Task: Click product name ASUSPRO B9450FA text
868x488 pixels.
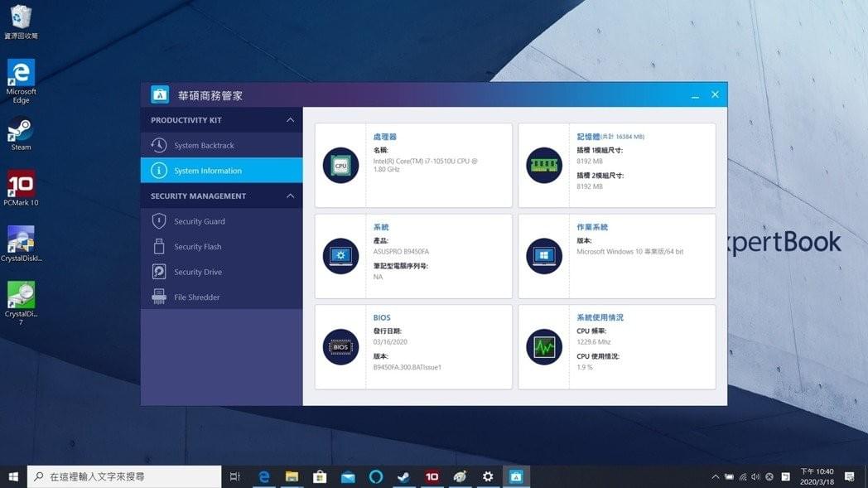Action: [401, 252]
